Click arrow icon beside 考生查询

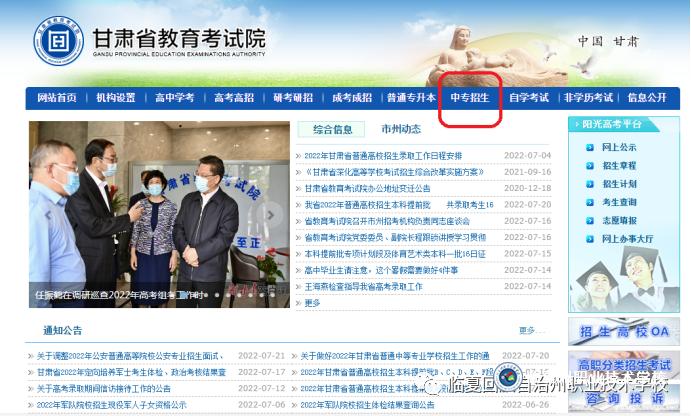[590, 202]
